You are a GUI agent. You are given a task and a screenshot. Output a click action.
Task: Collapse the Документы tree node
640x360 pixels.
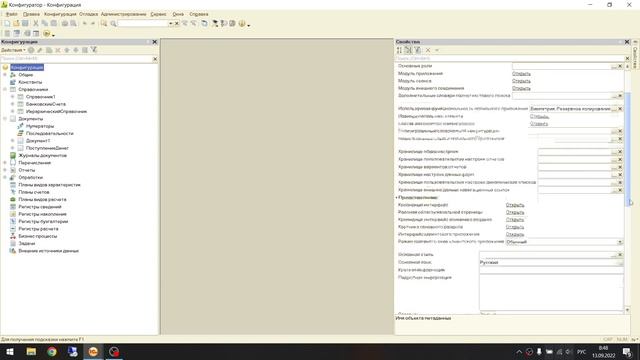pyautogui.click(x=5, y=119)
